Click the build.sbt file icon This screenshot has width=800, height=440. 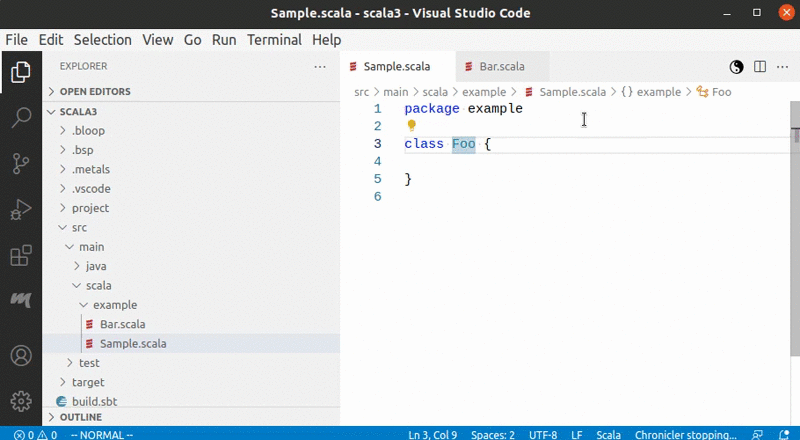point(62,402)
